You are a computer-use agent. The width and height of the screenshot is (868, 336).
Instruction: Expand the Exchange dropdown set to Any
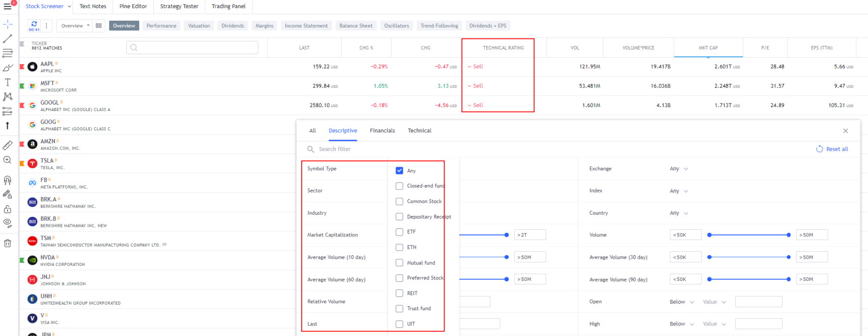[679, 169]
